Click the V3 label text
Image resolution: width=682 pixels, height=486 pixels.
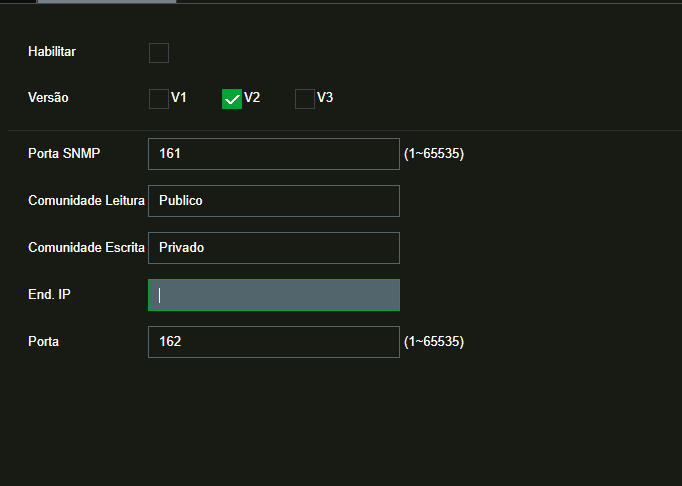[x=325, y=98]
